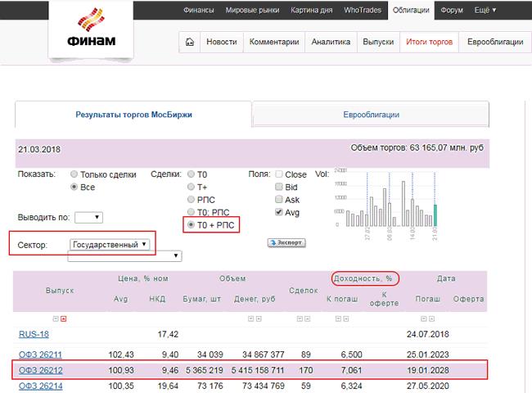
Task: Open Картина дня in the top bar
Action: (312, 10)
